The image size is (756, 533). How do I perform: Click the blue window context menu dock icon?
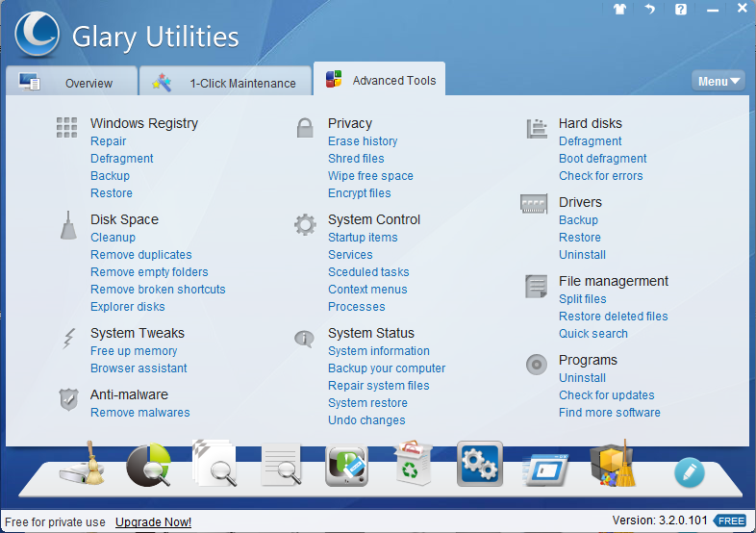point(545,470)
